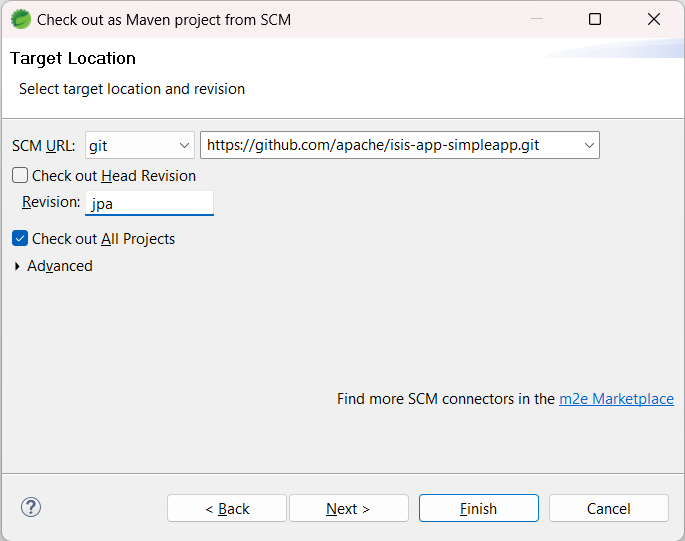Cancel the checkout wizard
This screenshot has height=541, width=685.
point(608,508)
